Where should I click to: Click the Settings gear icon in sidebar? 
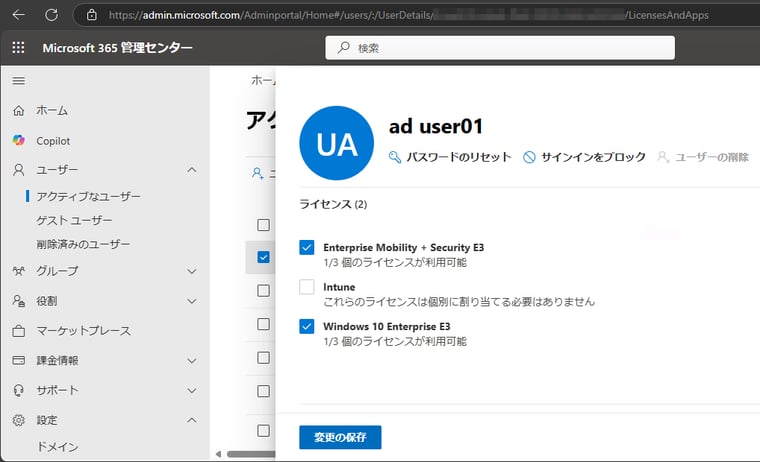click(x=18, y=420)
